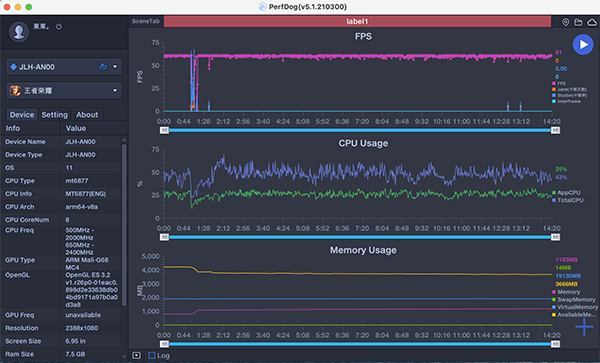Switch to the Setting tab
The width and height of the screenshot is (600, 363).
(x=54, y=115)
